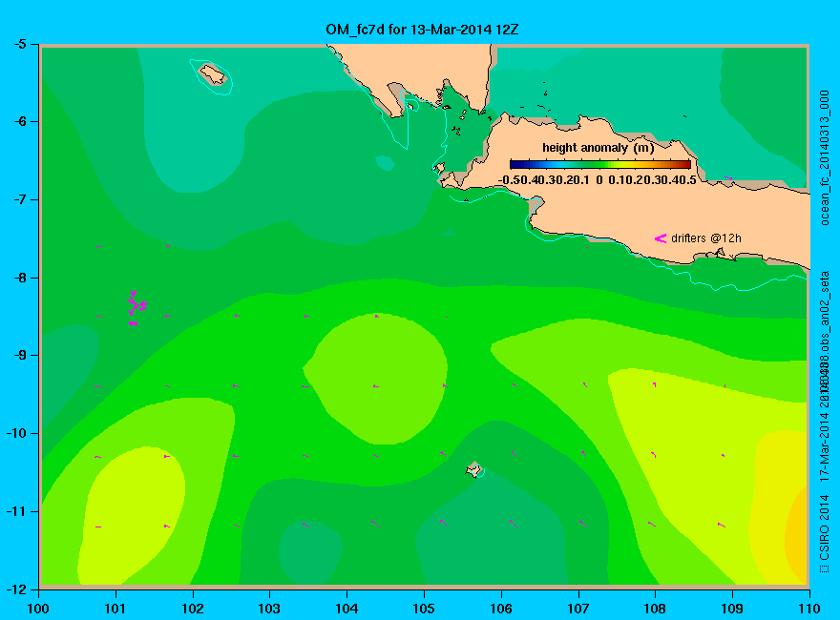Click the x-axis label 102

click(x=192, y=609)
